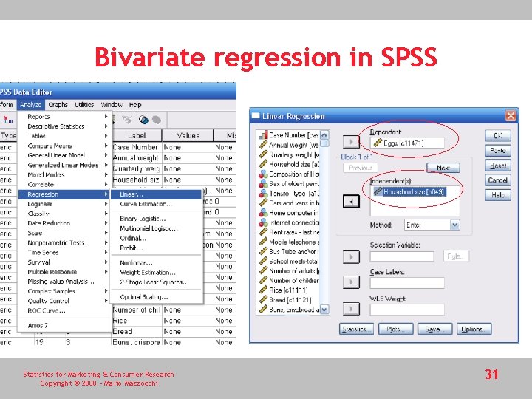532x399 pixels.
Task: Click the Cancel button
Action: 498,180
